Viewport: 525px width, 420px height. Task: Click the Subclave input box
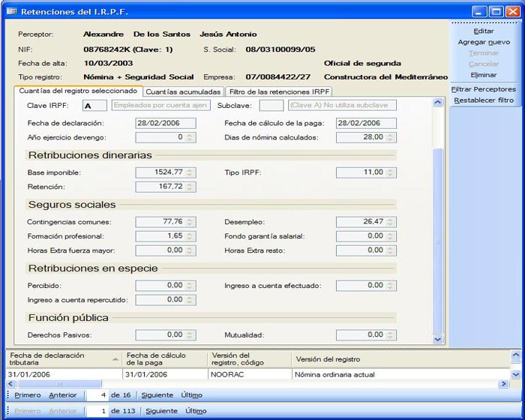tap(271, 106)
